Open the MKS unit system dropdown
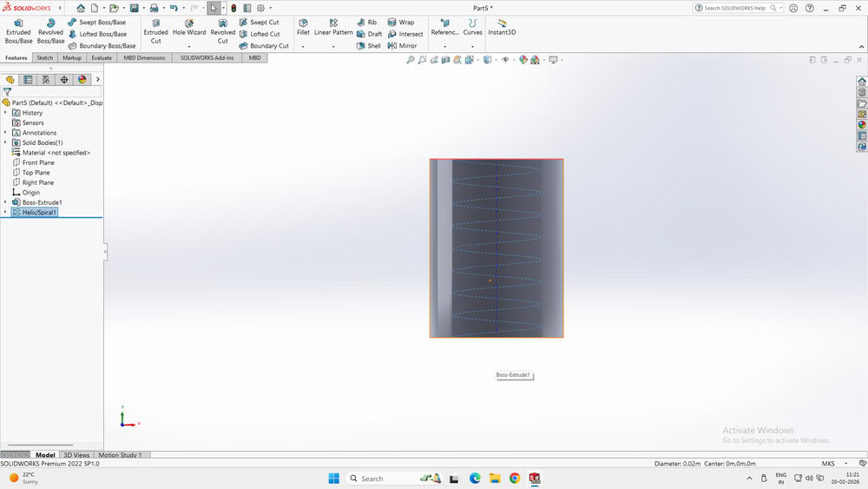This screenshot has width=868, height=489. click(x=845, y=464)
